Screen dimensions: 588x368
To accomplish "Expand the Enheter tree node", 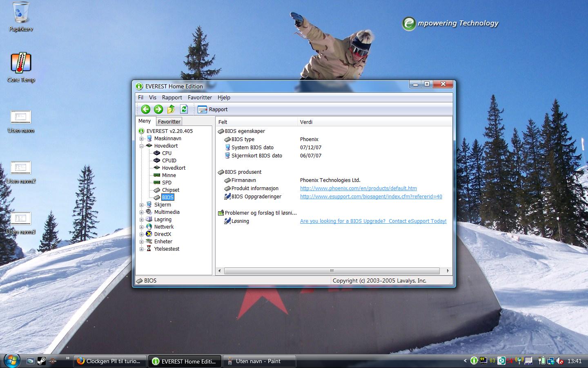I will click(142, 242).
